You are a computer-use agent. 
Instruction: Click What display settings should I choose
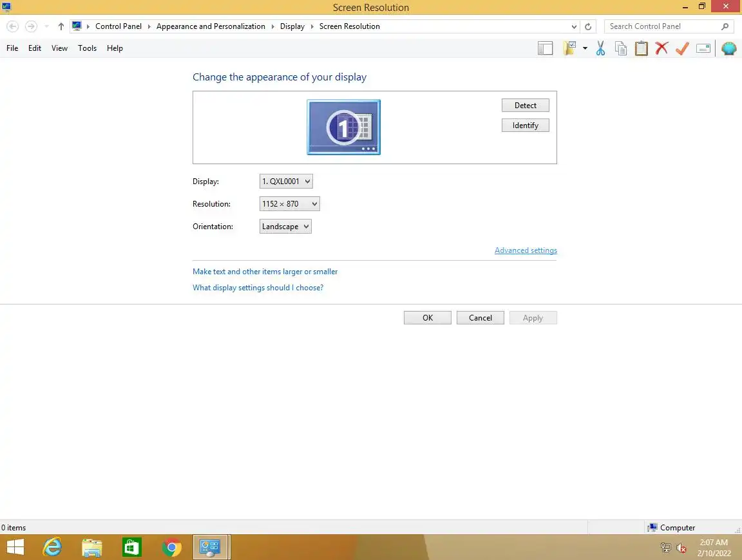pos(258,288)
